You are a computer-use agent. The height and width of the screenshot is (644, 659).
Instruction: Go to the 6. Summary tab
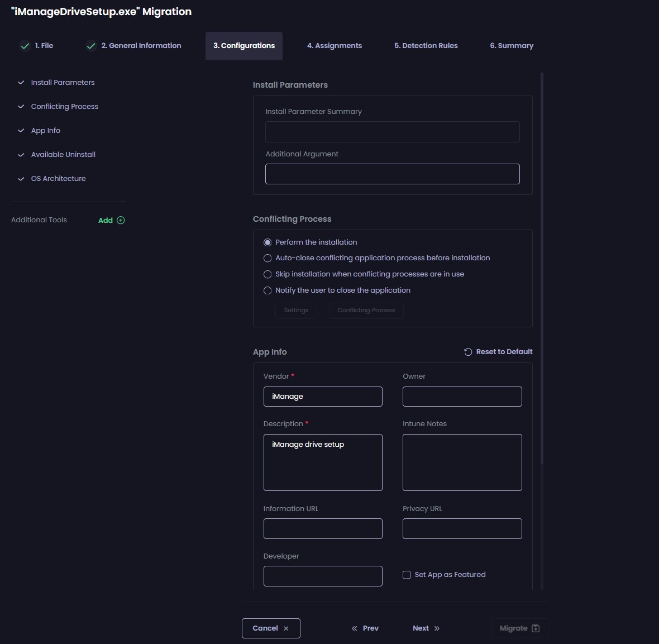tap(512, 46)
